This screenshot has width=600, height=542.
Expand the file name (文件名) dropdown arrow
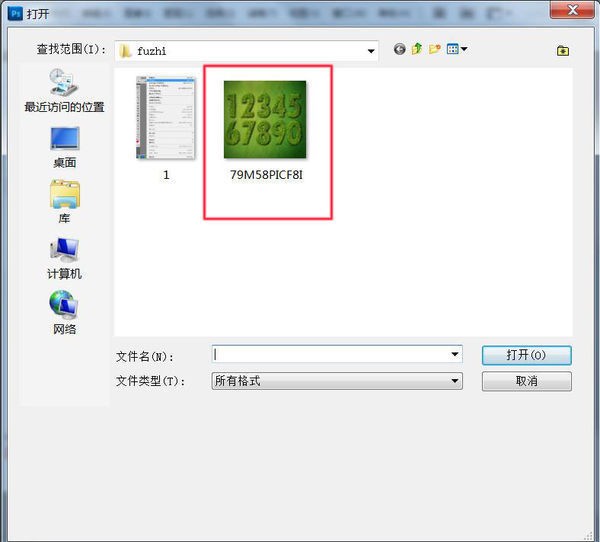[455, 354]
